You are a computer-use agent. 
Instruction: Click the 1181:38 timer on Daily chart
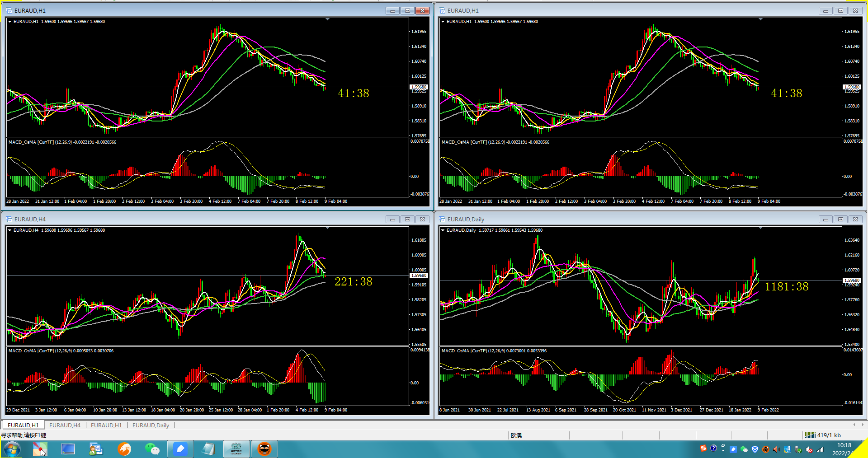pos(787,286)
